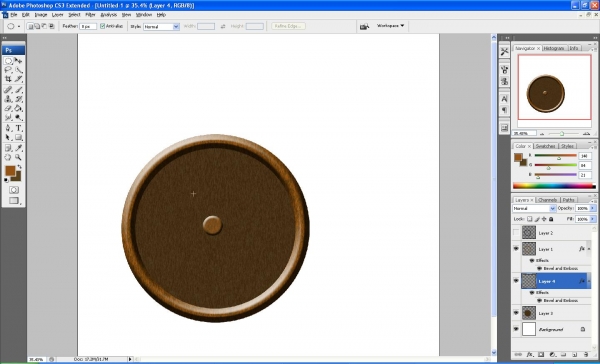600x364 pixels.
Task: Toggle Layer 1 Effects visibility
Action: 532,260
